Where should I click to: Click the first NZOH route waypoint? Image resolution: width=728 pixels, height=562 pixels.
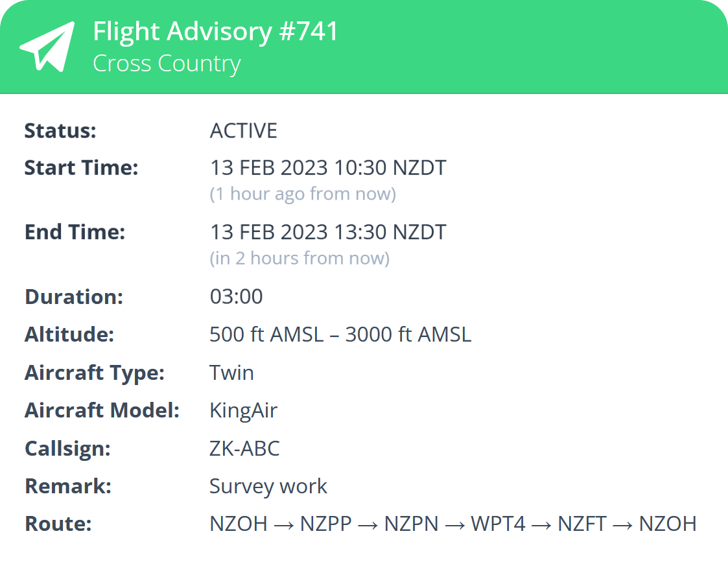[239, 524]
